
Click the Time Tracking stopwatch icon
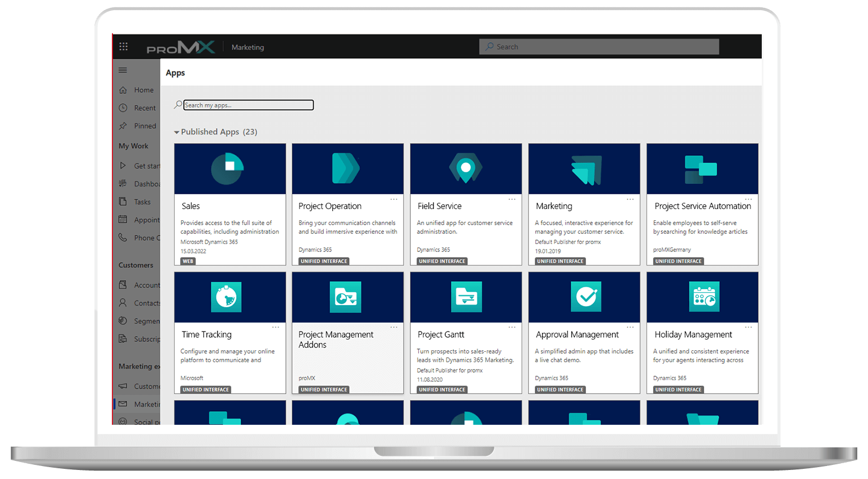(226, 297)
